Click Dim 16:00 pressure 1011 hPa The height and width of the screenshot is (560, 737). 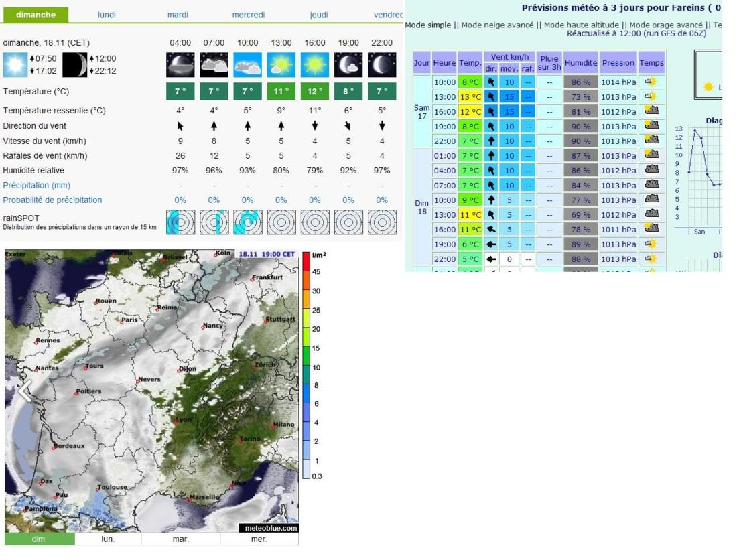[618, 229]
